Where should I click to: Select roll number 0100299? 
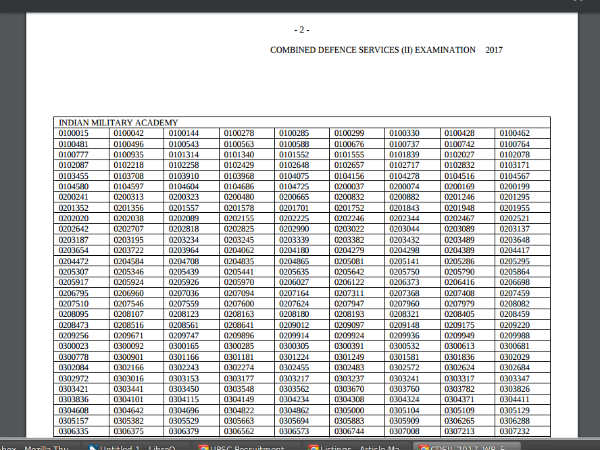[349, 133]
